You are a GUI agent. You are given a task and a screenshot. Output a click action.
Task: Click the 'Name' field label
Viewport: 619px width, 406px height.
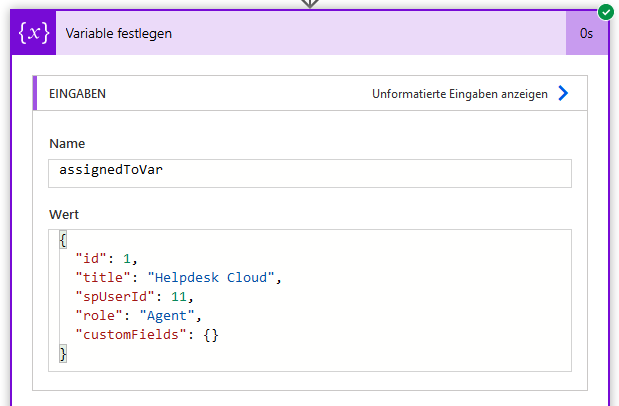click(x=67, y=143)
